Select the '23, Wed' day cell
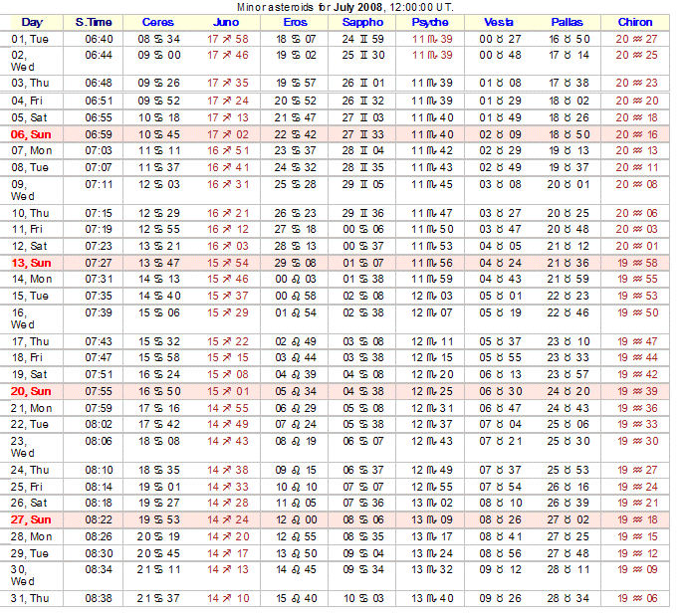The image size is (682, 616). click(23, 447)
